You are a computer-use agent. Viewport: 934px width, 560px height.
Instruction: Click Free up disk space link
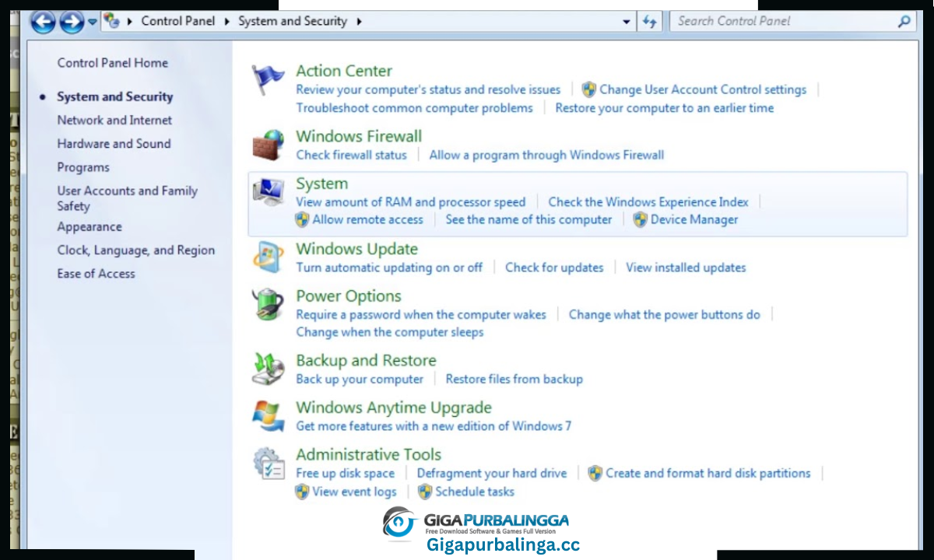pyautogui.click(x=345, y=473)
